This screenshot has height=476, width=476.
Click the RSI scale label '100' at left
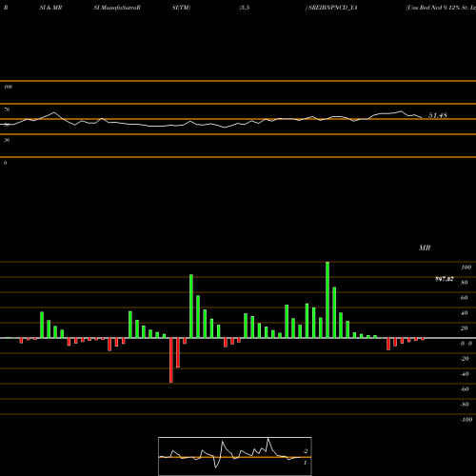(x=8, y=87)
